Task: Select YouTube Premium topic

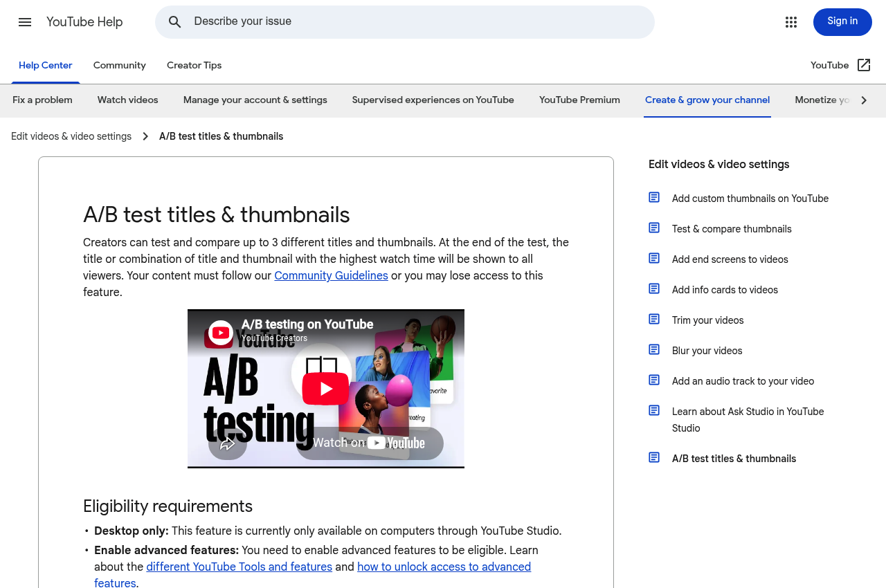Action: [x=580, y=100]
